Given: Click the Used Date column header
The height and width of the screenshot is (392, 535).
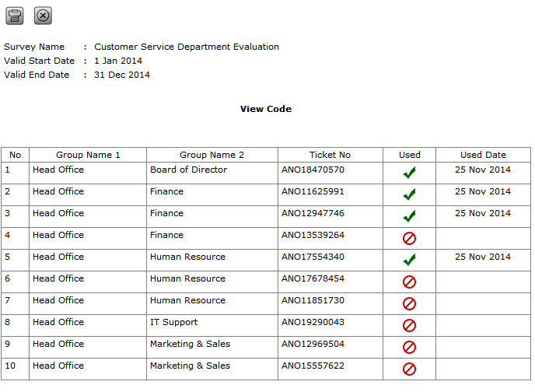Looking at the screenshot, I should click(482, 155).
